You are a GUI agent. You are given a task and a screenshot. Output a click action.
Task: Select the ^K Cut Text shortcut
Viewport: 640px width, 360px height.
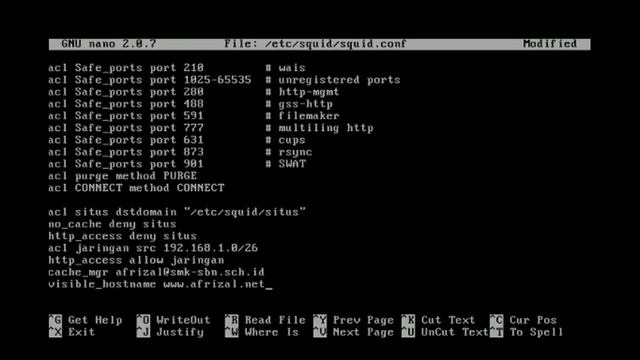438,320
